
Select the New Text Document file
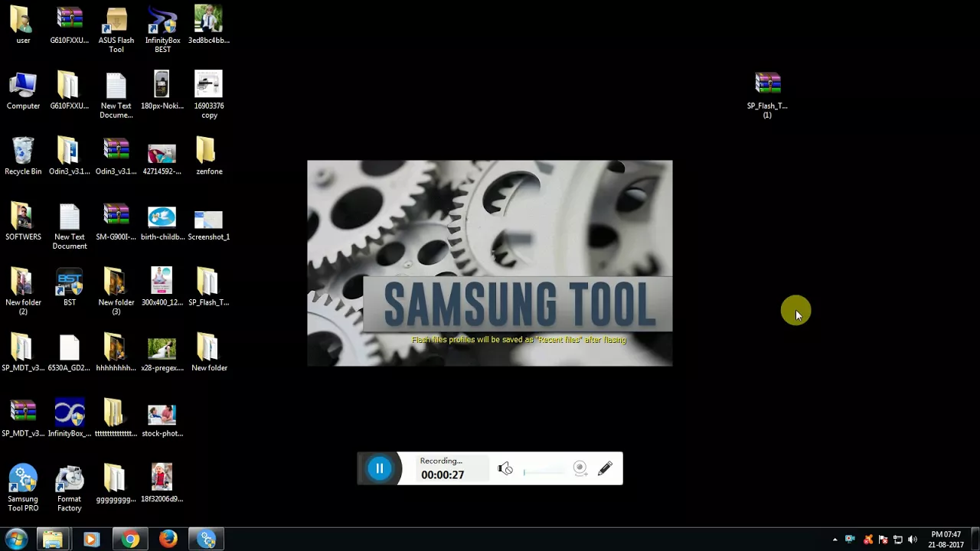(70, 227)
